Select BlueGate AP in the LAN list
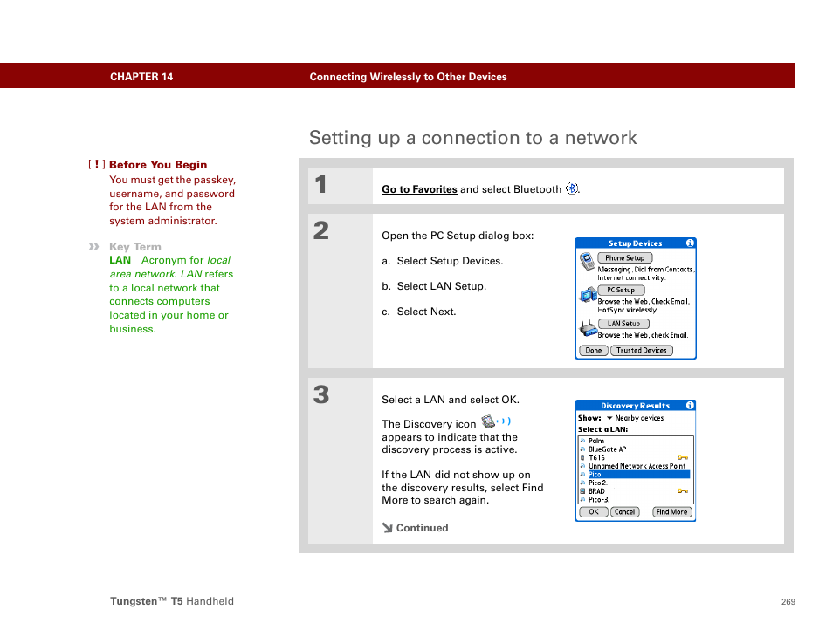The image size is (833, 644). [x=607, y=449]
